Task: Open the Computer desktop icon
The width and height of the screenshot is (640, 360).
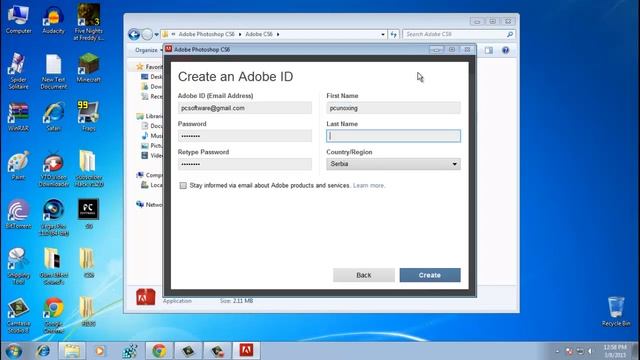Action: tap(18, 20)
